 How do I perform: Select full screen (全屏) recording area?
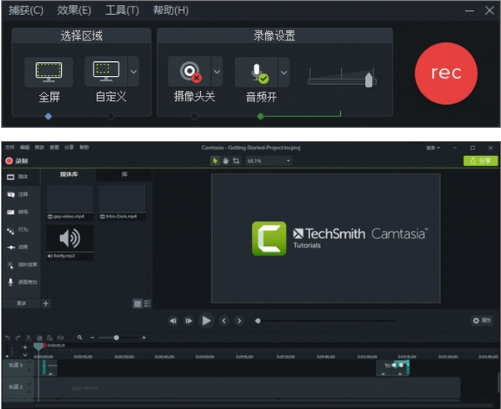[49, 72]
